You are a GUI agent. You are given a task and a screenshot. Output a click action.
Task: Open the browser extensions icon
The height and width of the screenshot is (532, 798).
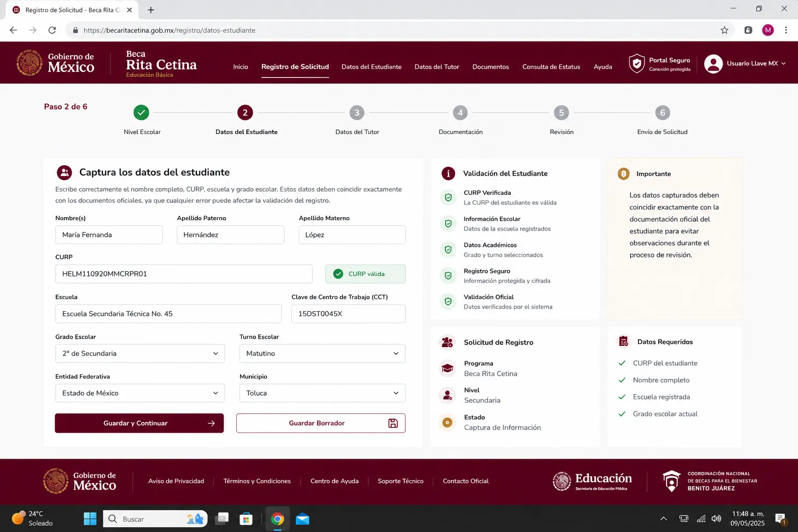click(x=748, y=30)
